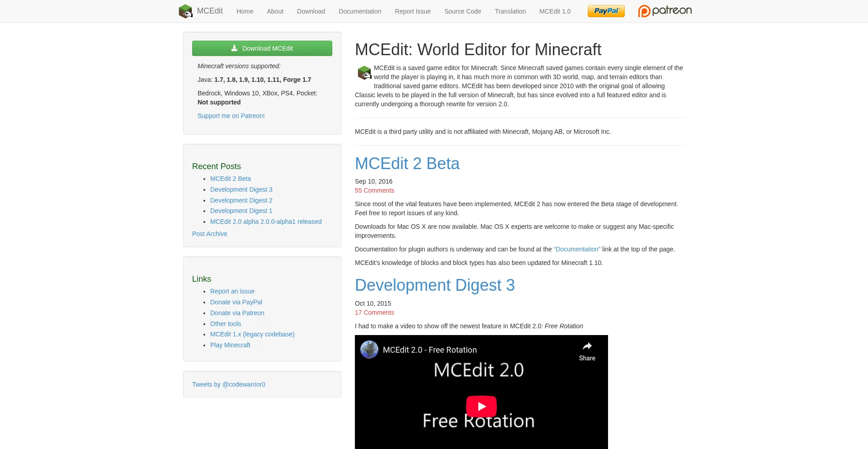
Task: Click the video channel avatar icon
Action: pyautogui.click(x=369, y=350)
